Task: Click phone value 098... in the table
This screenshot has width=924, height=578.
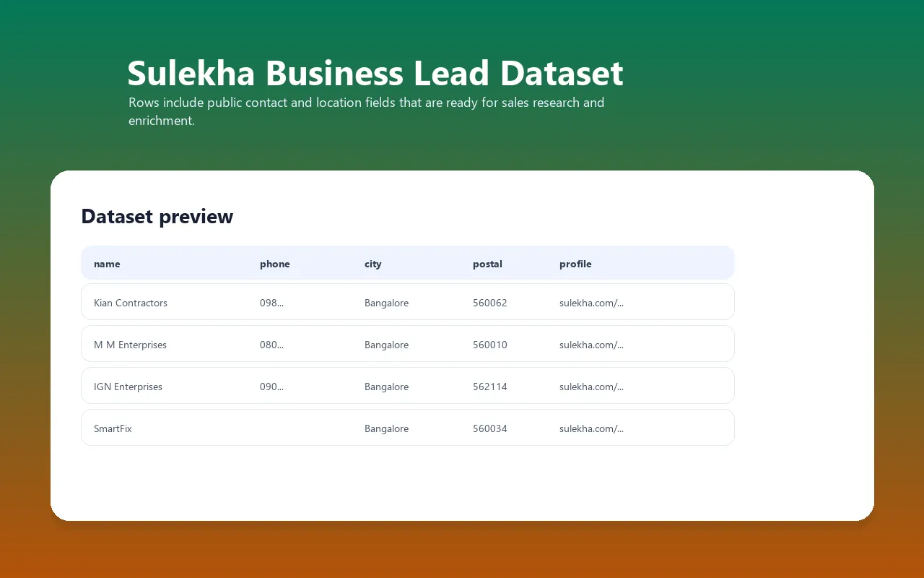Action: click(x=271, y=303)
